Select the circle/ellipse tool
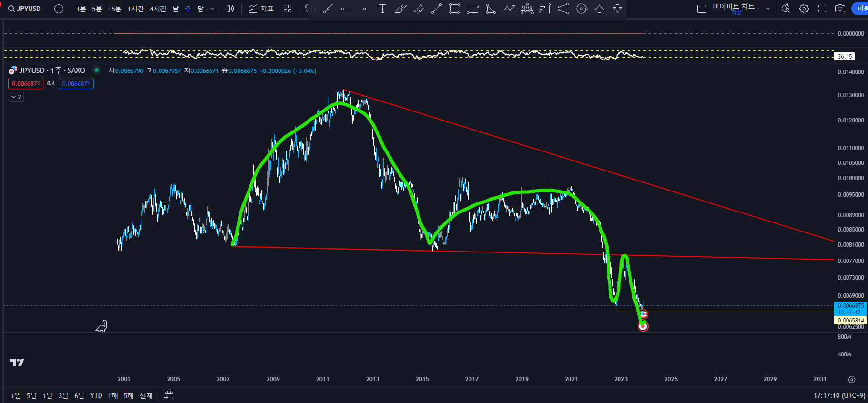 581,9
